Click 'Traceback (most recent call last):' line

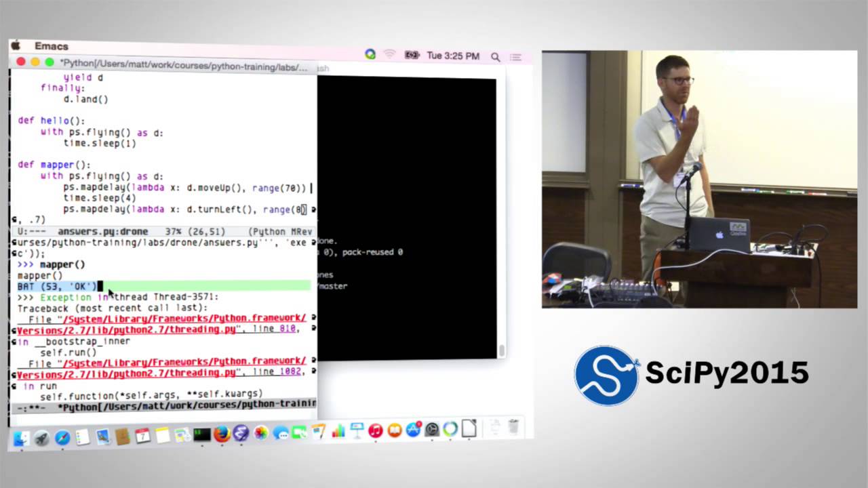(x=112, y=308)
